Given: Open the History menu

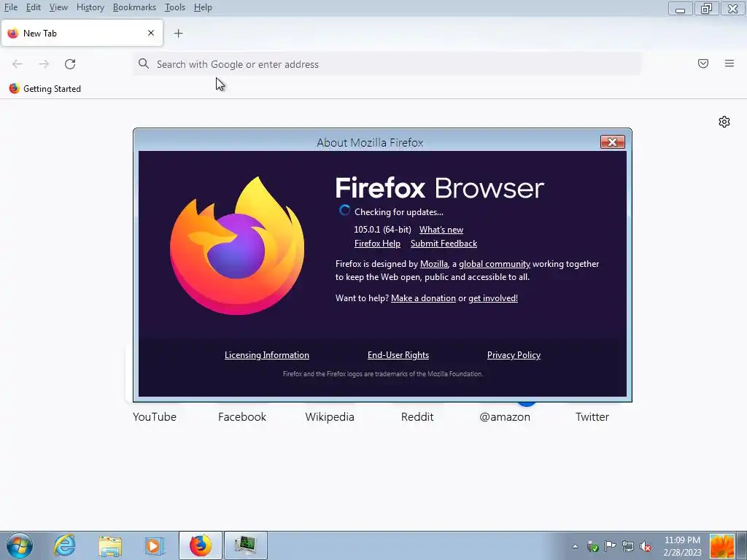Looking at the screenshot, I should click(90, 7).
